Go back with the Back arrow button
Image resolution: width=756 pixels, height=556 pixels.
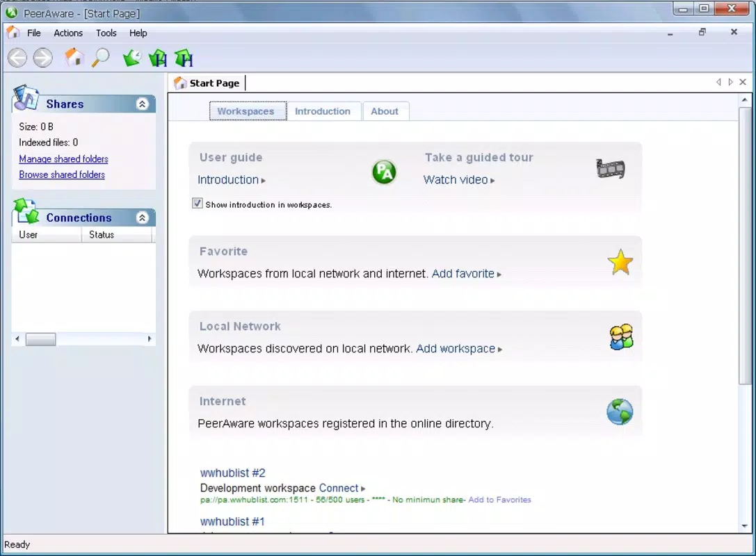[x=17, y=58]
